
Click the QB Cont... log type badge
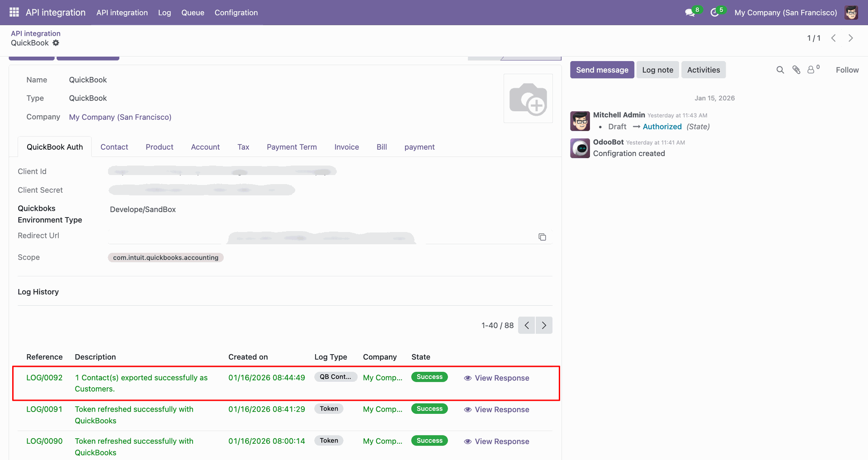coord(335,377)
